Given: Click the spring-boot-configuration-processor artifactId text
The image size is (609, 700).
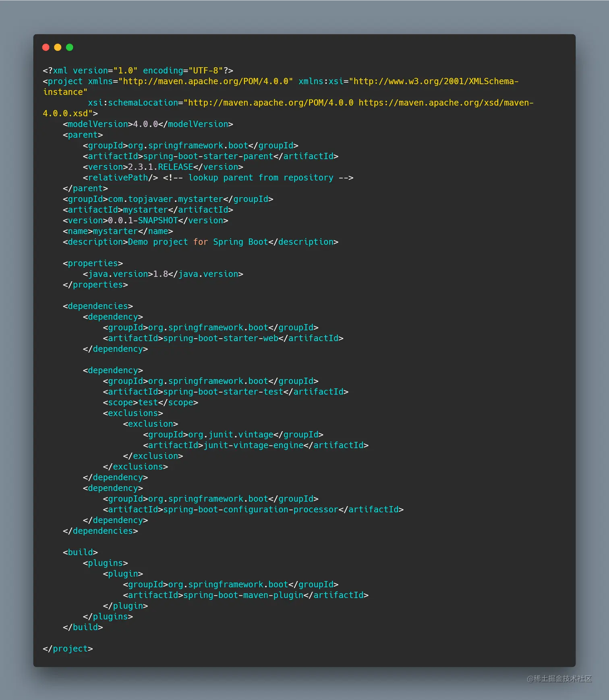Looking at the screenshot, I should coord(251,509).
